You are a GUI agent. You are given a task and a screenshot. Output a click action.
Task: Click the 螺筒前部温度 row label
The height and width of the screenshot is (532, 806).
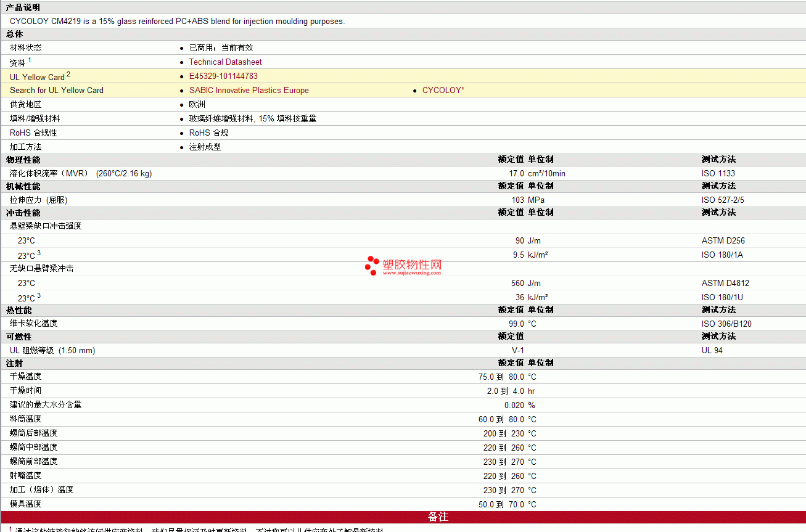[x=34, y=461]
